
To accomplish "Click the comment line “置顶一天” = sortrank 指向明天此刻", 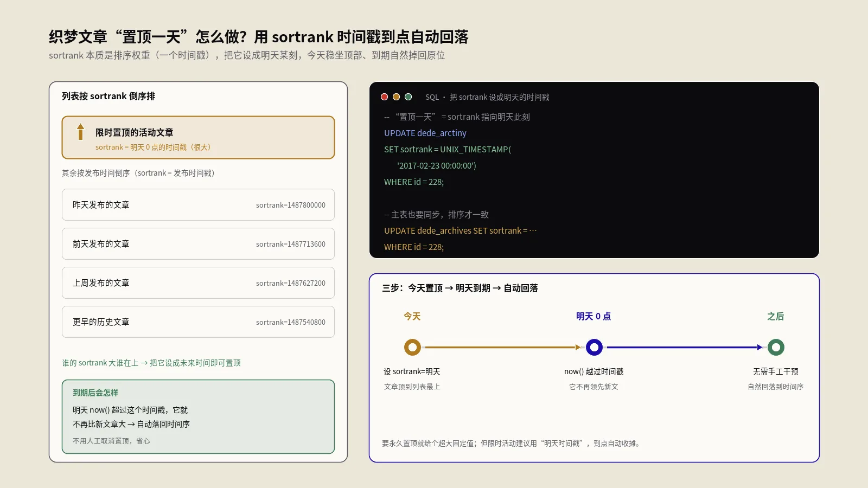I will (457, 117).
